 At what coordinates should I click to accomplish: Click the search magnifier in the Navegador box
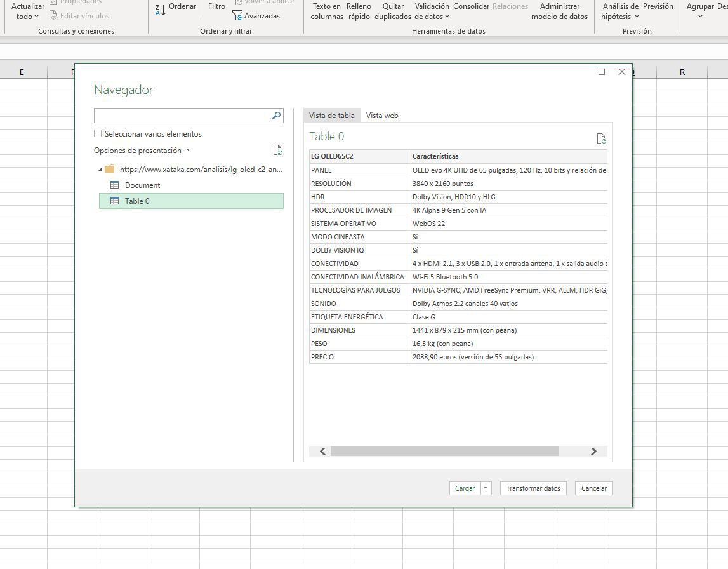tap(275, 116)
